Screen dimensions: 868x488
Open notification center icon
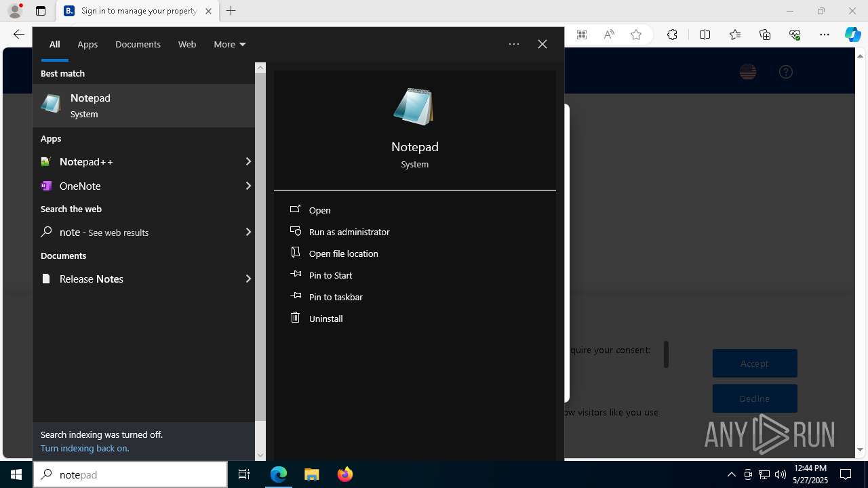coord(846,474)
